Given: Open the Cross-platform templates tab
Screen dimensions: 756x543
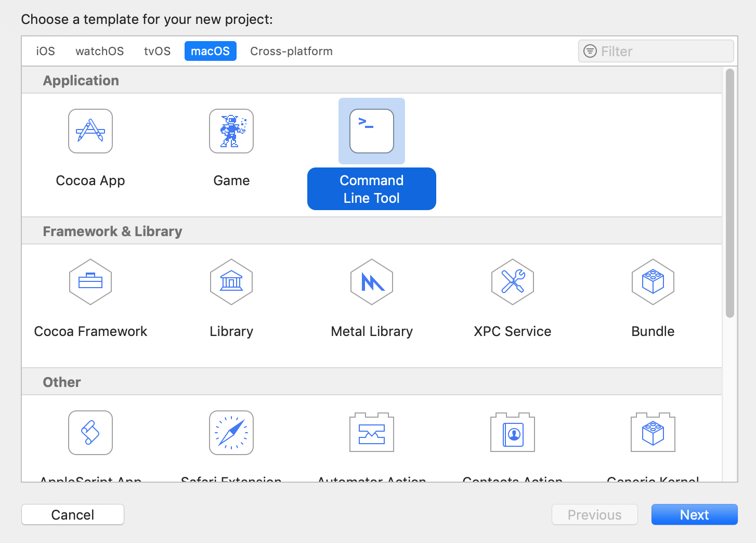Looking at the screenshot, I should pyautogui.click(x=291, y=51).
